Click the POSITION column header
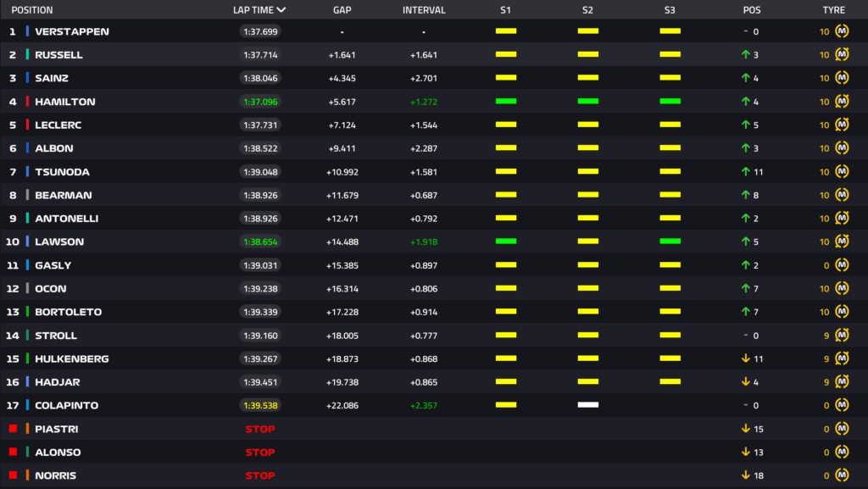Viewport: 868px width, 489px height. 32,10
